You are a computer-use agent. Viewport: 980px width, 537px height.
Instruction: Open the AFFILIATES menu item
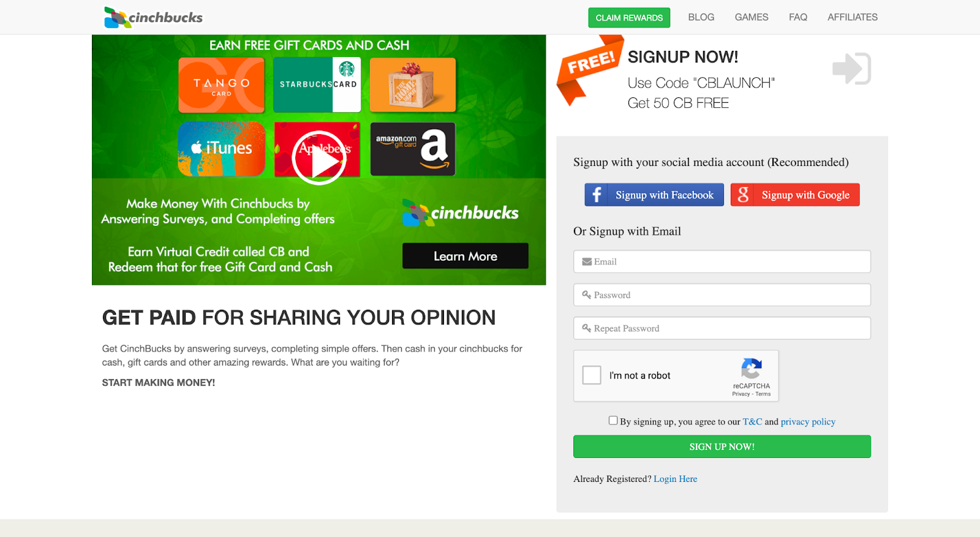coord(853,17)
